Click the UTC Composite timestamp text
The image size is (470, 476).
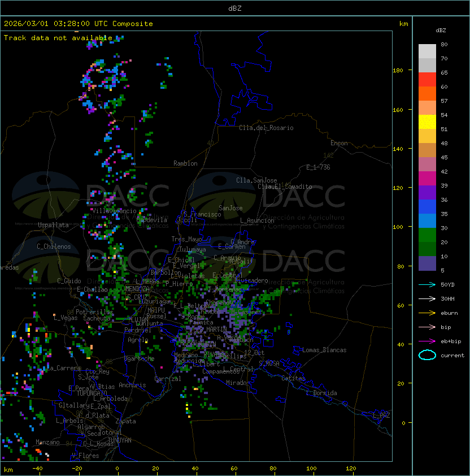pos(79,24)
